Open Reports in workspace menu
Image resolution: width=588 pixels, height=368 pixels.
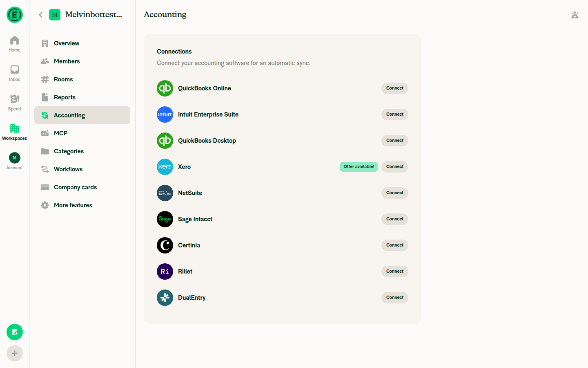click(x=82, y=97)
